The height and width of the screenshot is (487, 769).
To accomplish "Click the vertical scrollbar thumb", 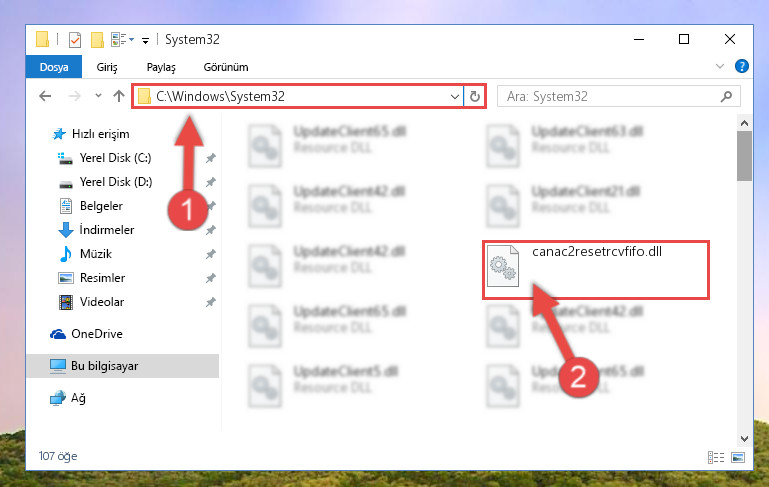I will tap(744, 156).
